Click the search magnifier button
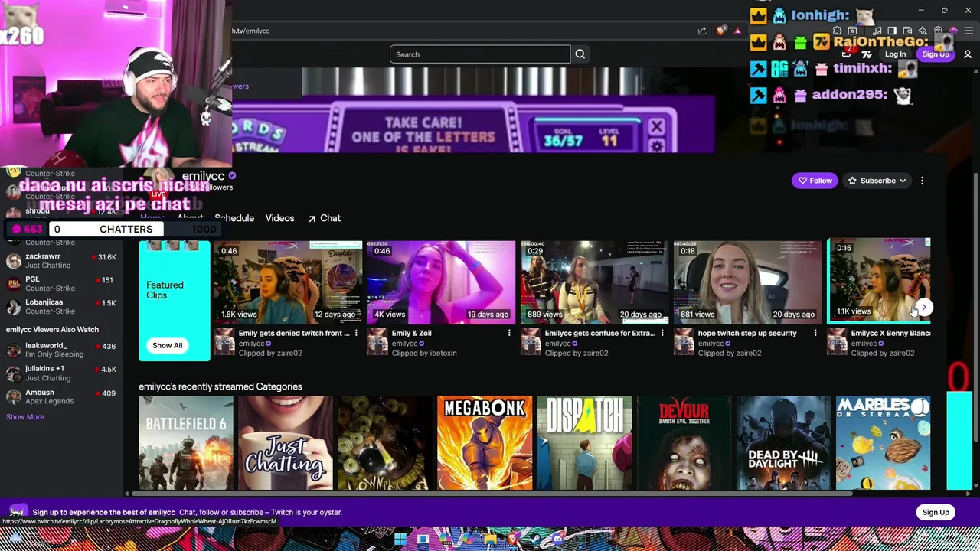980x551 pixels. pyautogui.click(x=580, y=54)
